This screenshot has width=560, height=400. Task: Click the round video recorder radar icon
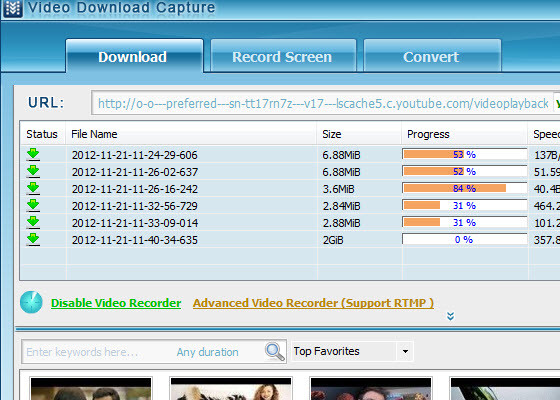coord(31,302)
